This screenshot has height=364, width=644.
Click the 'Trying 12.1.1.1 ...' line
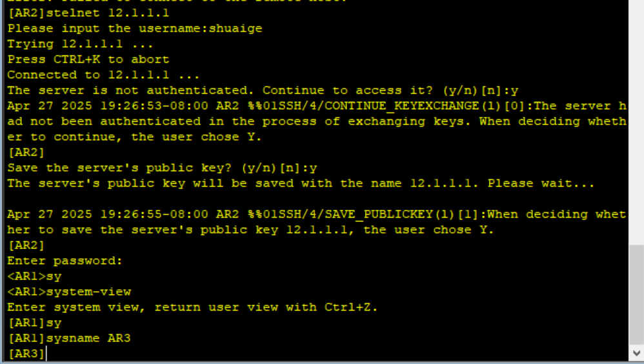pos(80,44)
